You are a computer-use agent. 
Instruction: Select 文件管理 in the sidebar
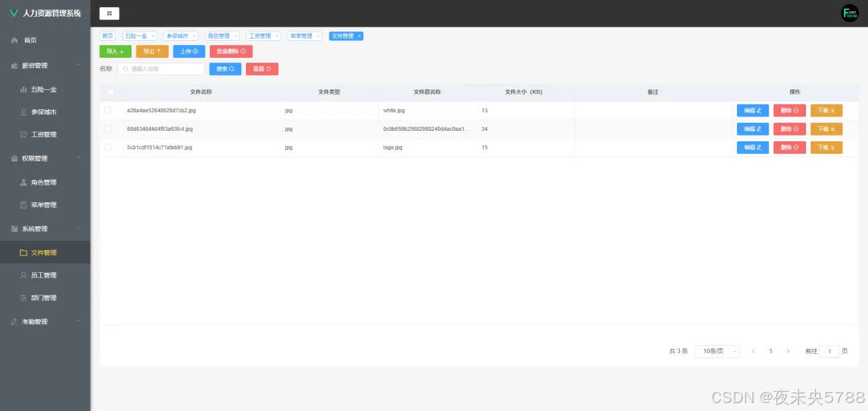pos(45,252)
